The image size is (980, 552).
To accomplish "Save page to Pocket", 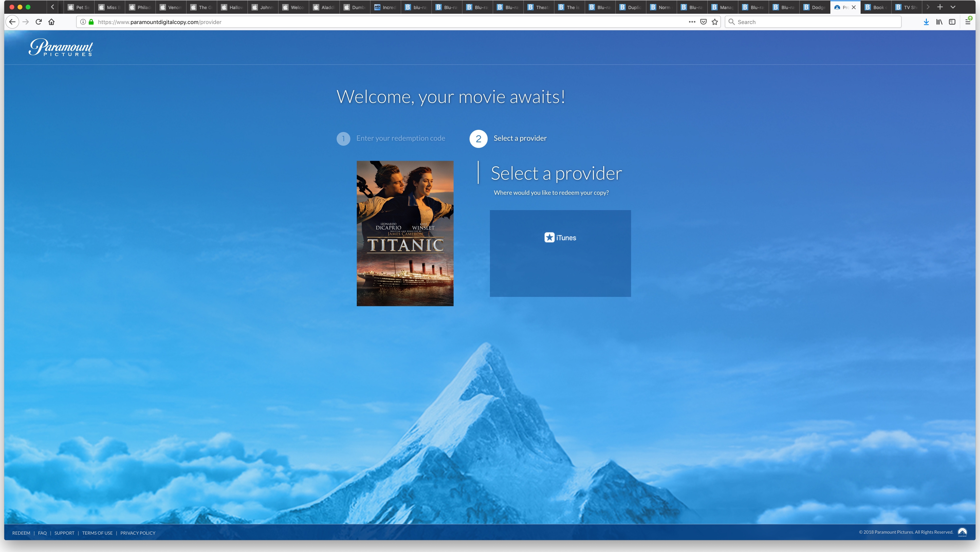I will (703, 22).
